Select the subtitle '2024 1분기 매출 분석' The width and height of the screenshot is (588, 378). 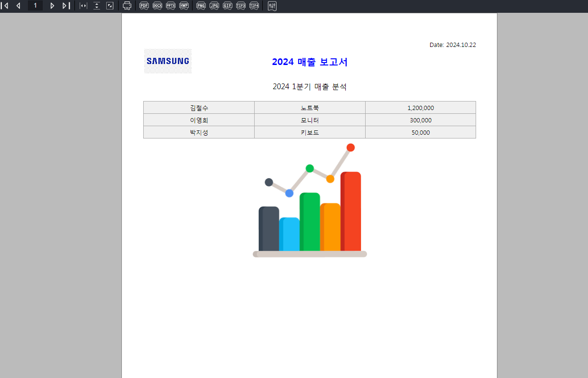pyautogui.click(x=310, y=87)
